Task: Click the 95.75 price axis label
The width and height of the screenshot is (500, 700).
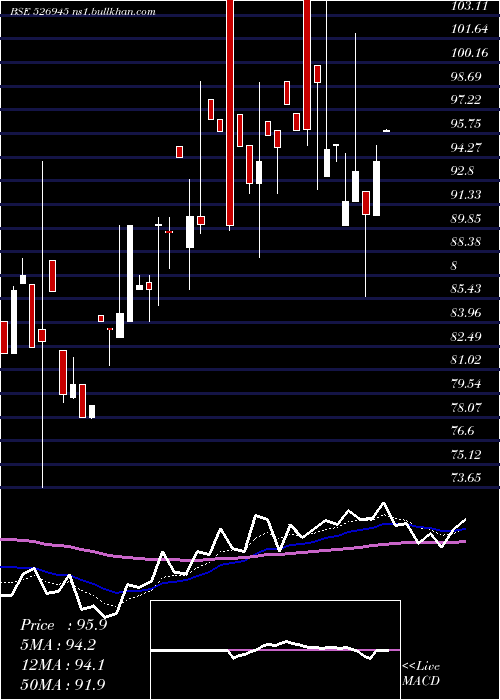Action: pos(466,124)
